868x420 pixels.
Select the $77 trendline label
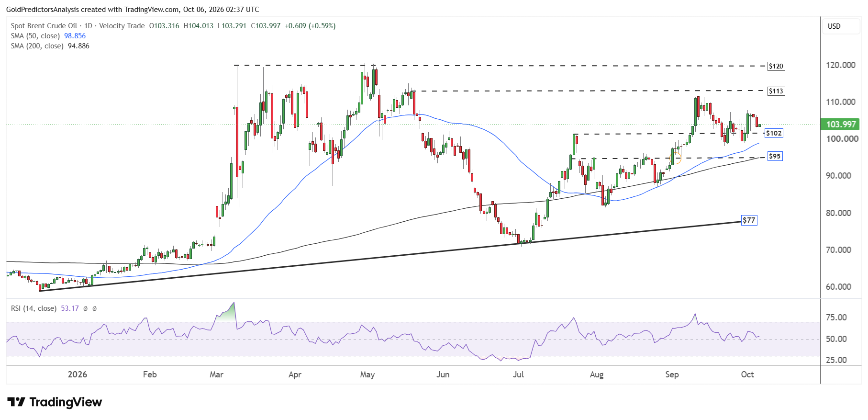tap(749, 220)
